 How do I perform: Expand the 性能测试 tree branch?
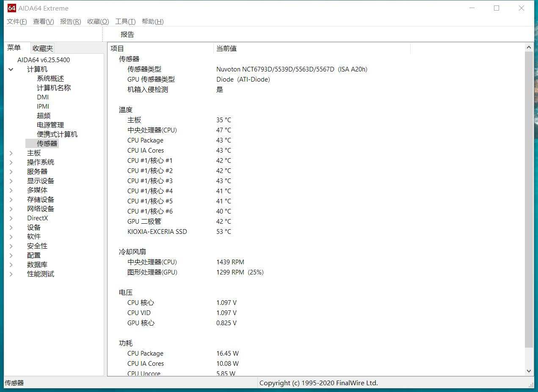[11, 274]
